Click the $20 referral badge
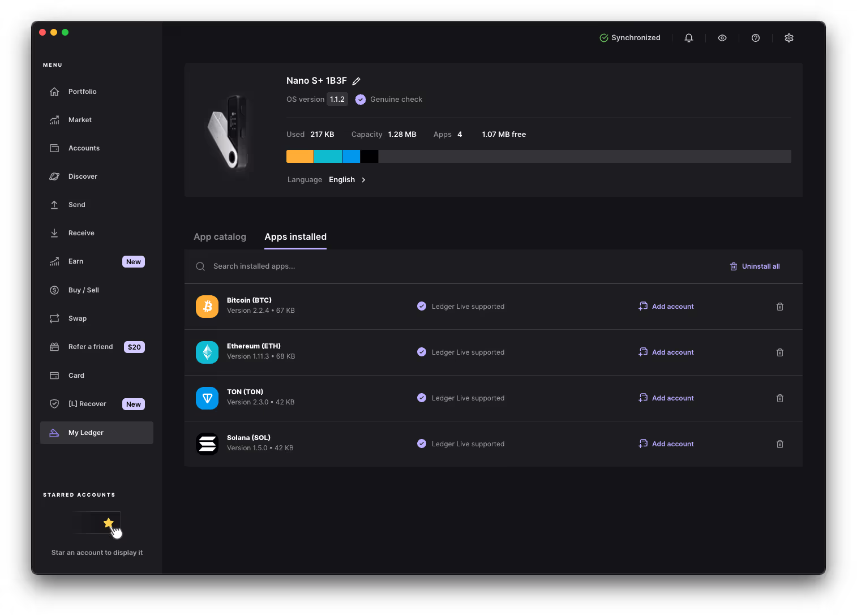Viewport: 857px width, 616px height. tap(134, 347)
